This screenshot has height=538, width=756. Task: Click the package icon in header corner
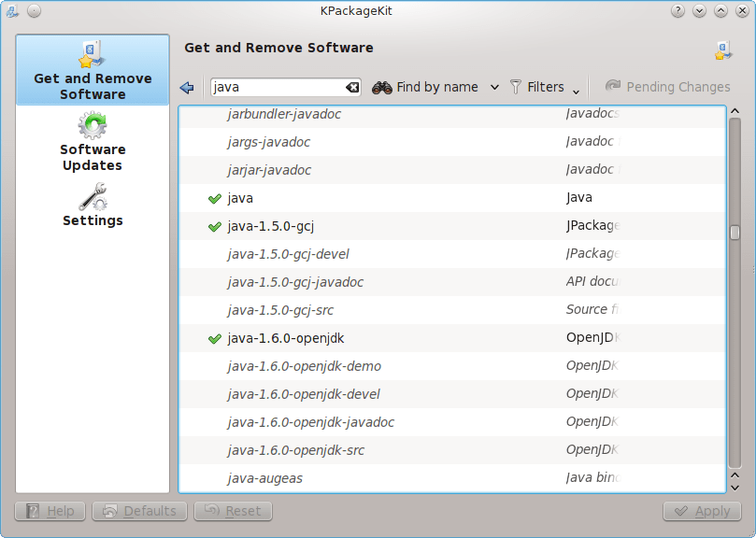[x=723, y=50]
